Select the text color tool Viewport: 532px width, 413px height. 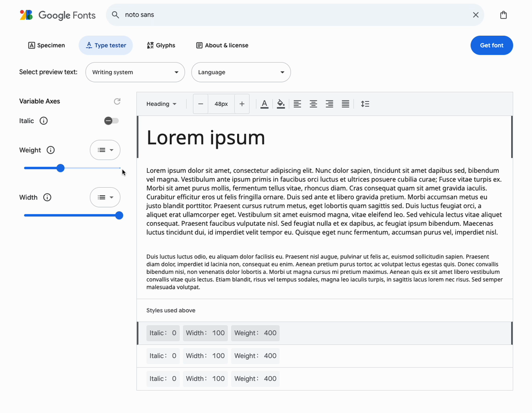point(264,104)
